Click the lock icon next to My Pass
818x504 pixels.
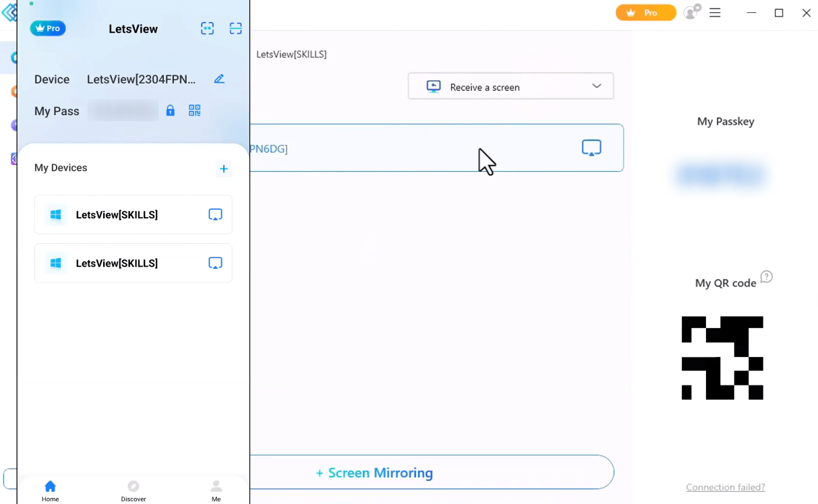[170, 111]
